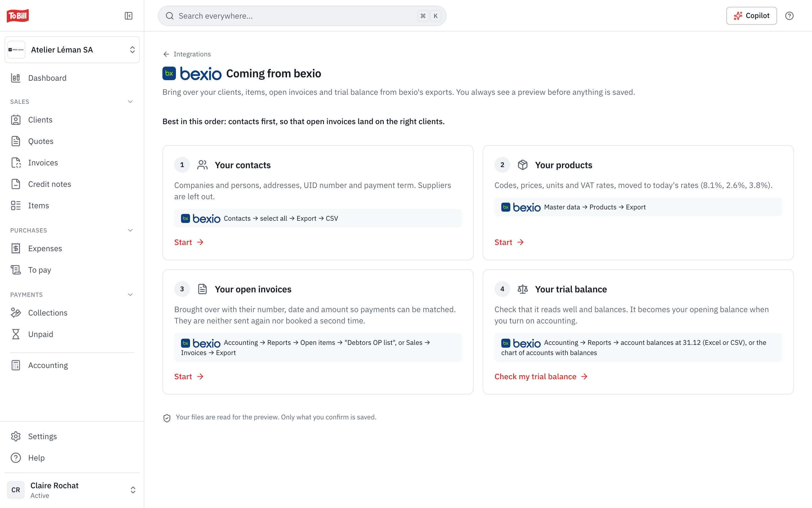This screenshot has height=508, width=812.
Task: Click Check my trial balance
Action: (541, 377)
